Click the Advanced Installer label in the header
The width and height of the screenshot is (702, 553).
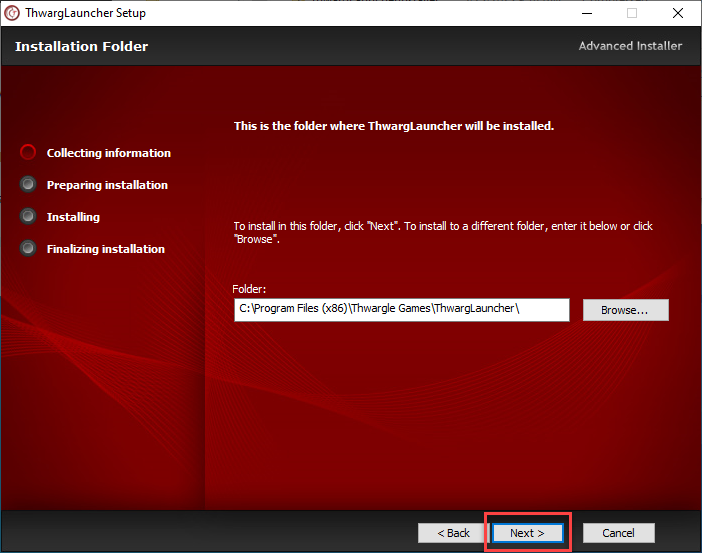[x=630, y=46]
